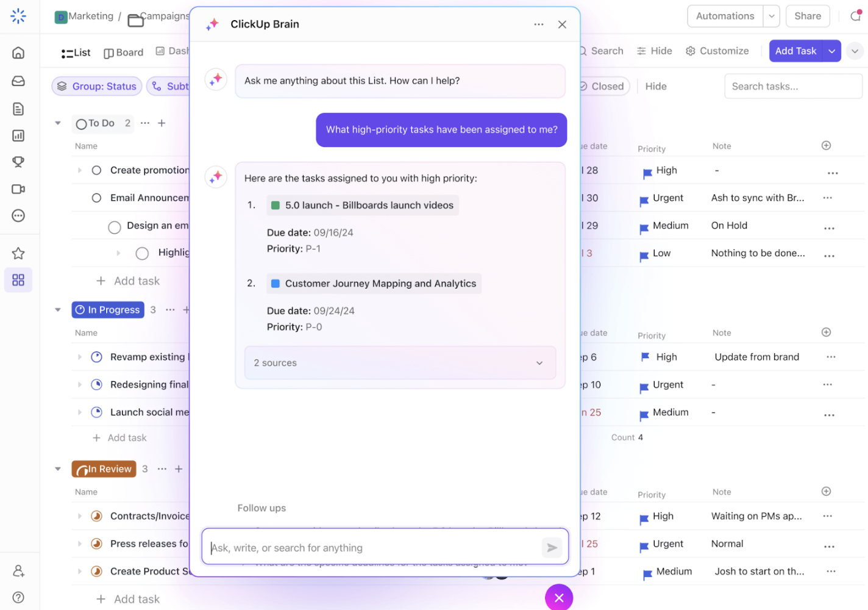Click the pink floating close button
The height and width of the screenshot is (610, 868).
(x=559, y=598)
